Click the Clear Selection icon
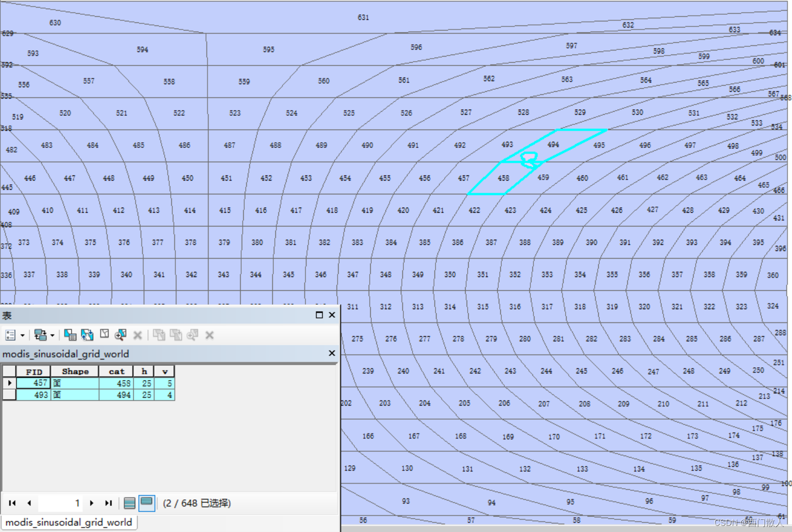This screenshot has width=792, height=532. pos(105,335)
